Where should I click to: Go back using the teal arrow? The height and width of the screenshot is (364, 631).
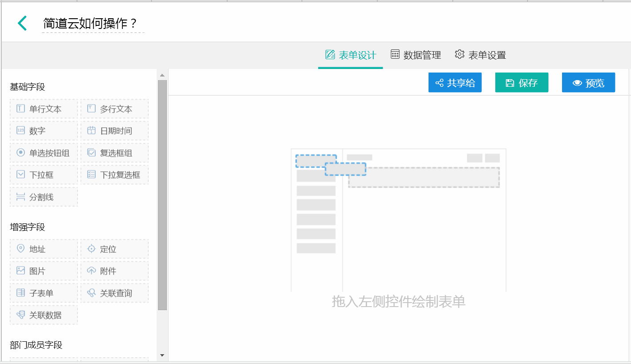22,23
